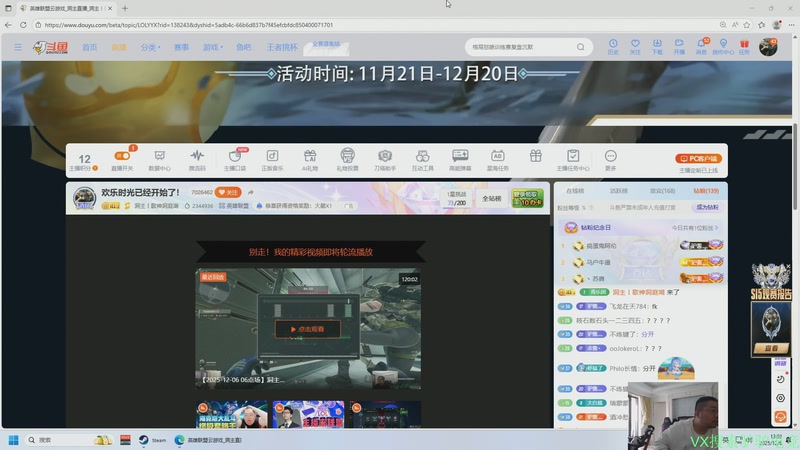Open 互动工具 interactive tools icon

pos(422,160)
